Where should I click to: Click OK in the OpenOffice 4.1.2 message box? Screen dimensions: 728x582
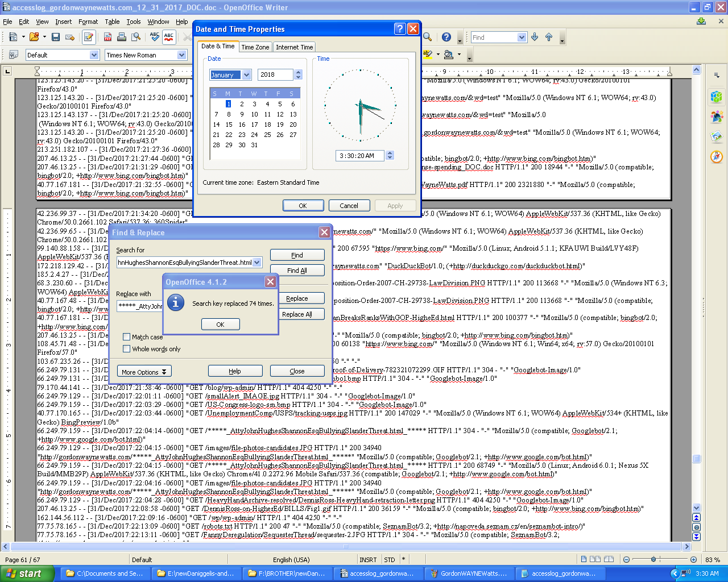220,325
